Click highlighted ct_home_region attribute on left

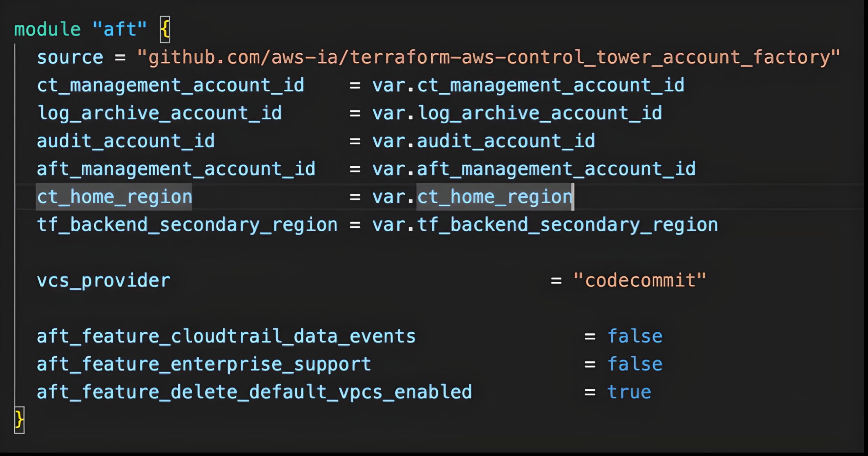(x=114, y=197)
